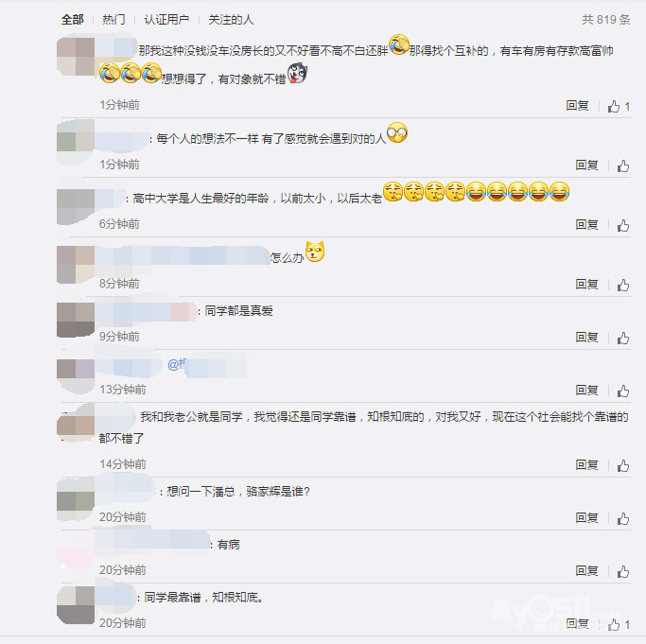Screen dimensions: 646x644
Task: Open the 认证用户 tab
Action: coord(166,19)
